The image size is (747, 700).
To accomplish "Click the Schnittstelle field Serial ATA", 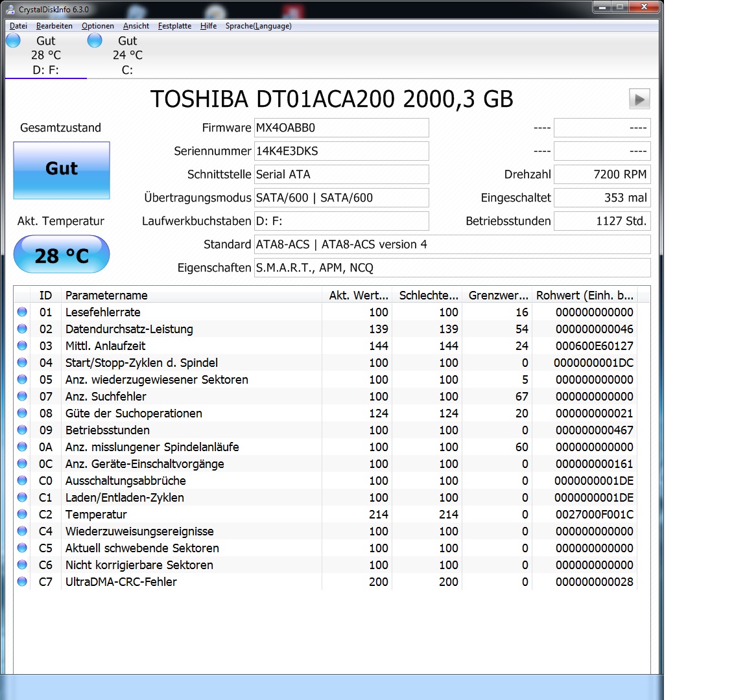I will 341,174.
